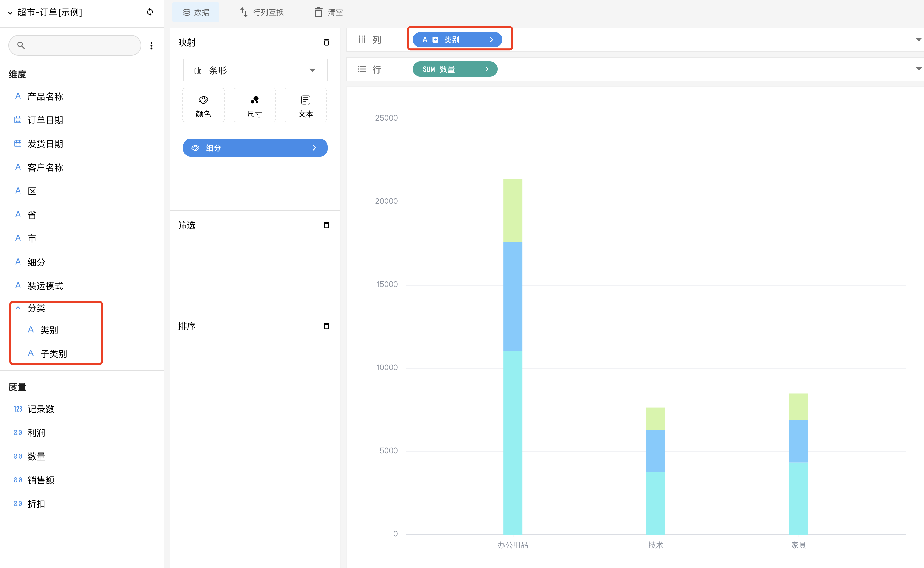
Task: Click the 颜色 mapping slot
Action: pyautogui.click(x=203, y=105)
